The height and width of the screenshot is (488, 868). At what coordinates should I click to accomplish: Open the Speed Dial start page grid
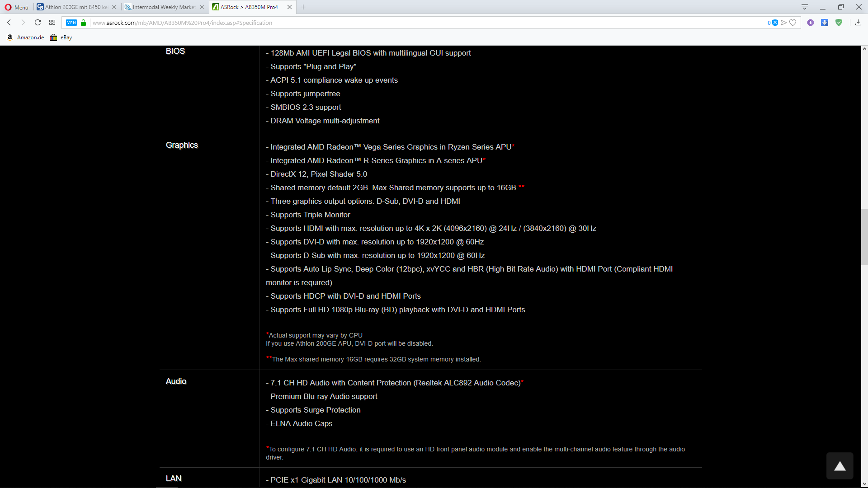click(x=52, y=23)
